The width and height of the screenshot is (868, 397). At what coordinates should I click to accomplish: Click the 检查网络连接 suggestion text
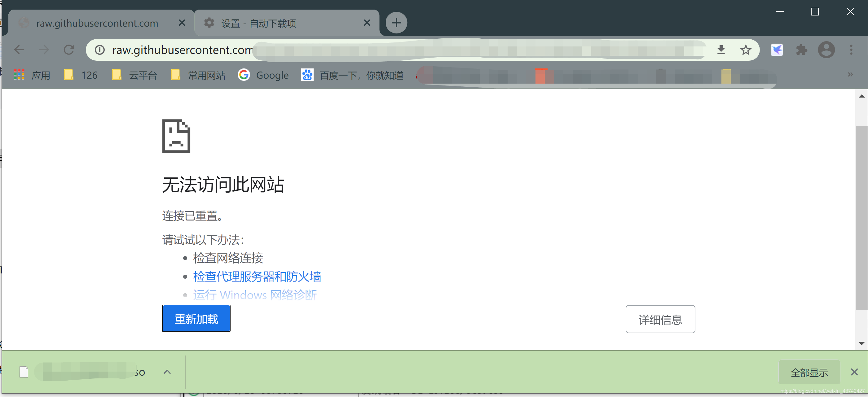(x=228, y=258)
